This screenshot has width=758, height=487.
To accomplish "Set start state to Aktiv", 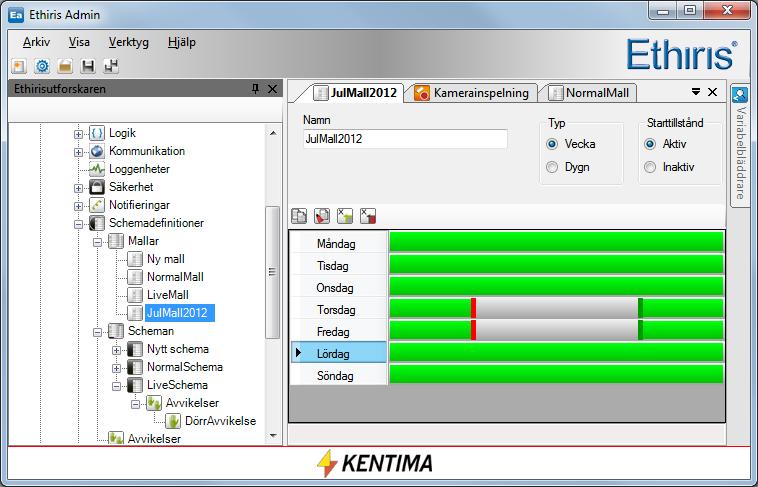I will [650, 144].
